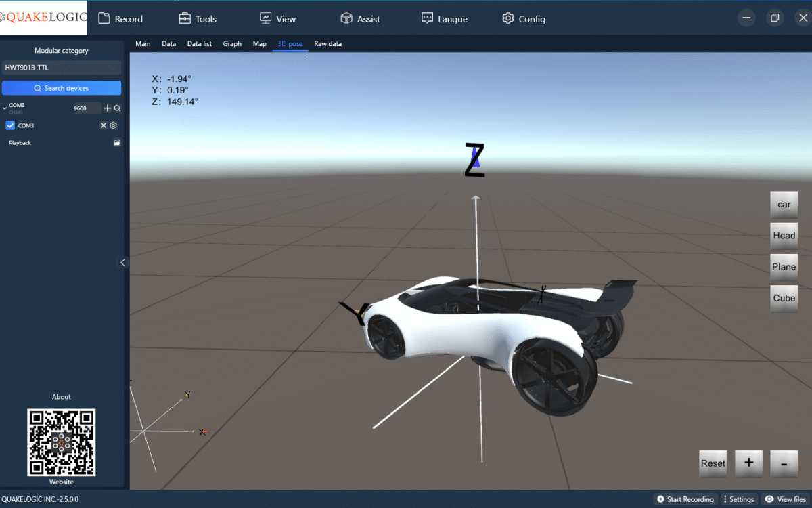
Task: Uncheck the COM3 device checkbox
Action: click(10, 125)
